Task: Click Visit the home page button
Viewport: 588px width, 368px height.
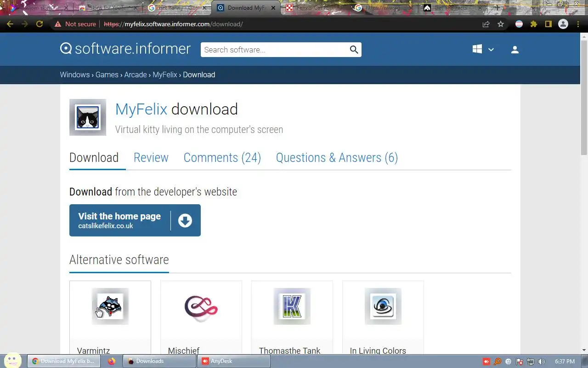Action: [135, 220]
